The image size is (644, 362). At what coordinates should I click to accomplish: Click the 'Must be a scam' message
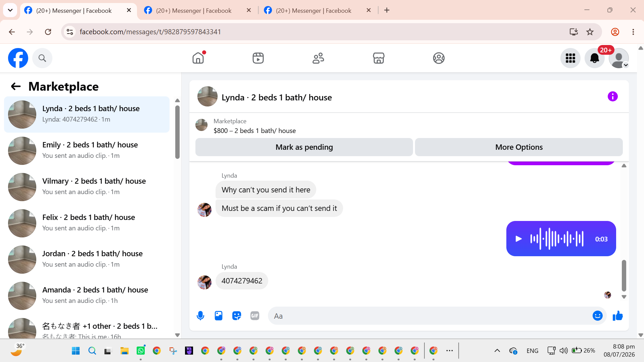tap(279, 208)
